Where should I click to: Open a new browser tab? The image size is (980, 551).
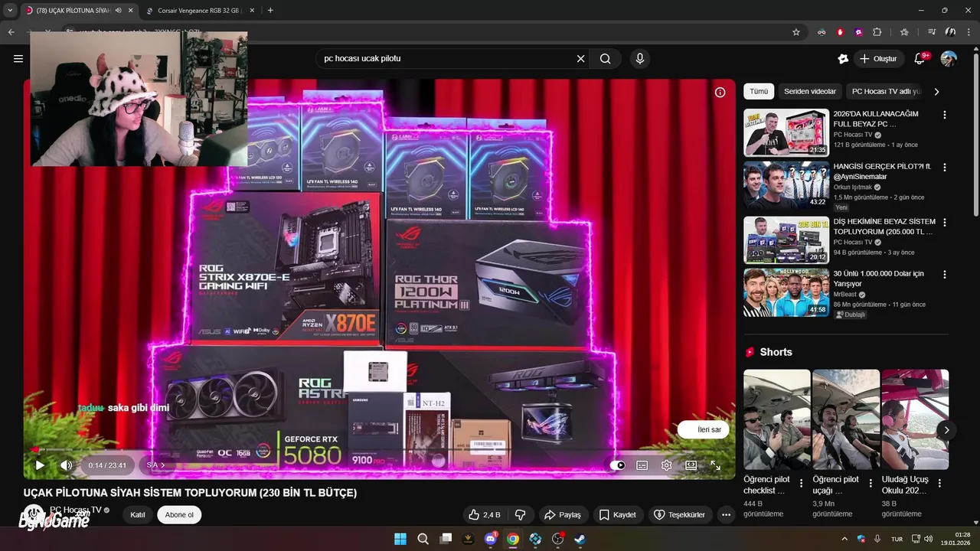pos(270,10)
